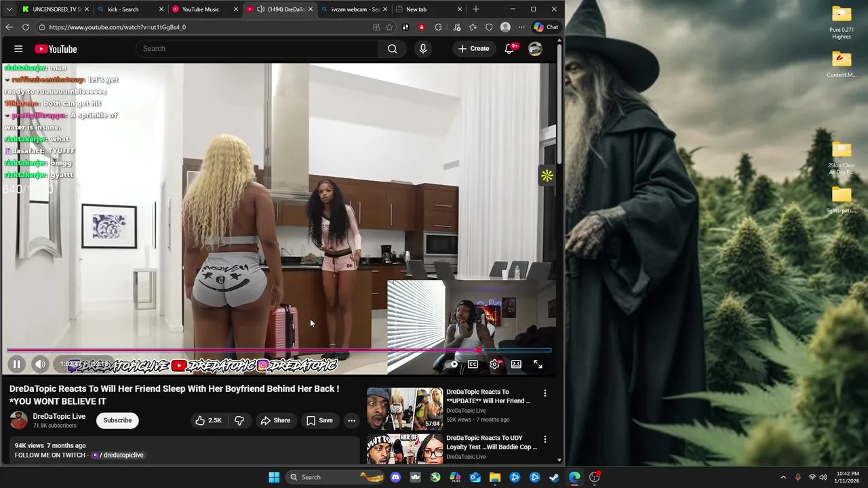Open a new browser tab

pyautogui.click(x=476, y=9)
